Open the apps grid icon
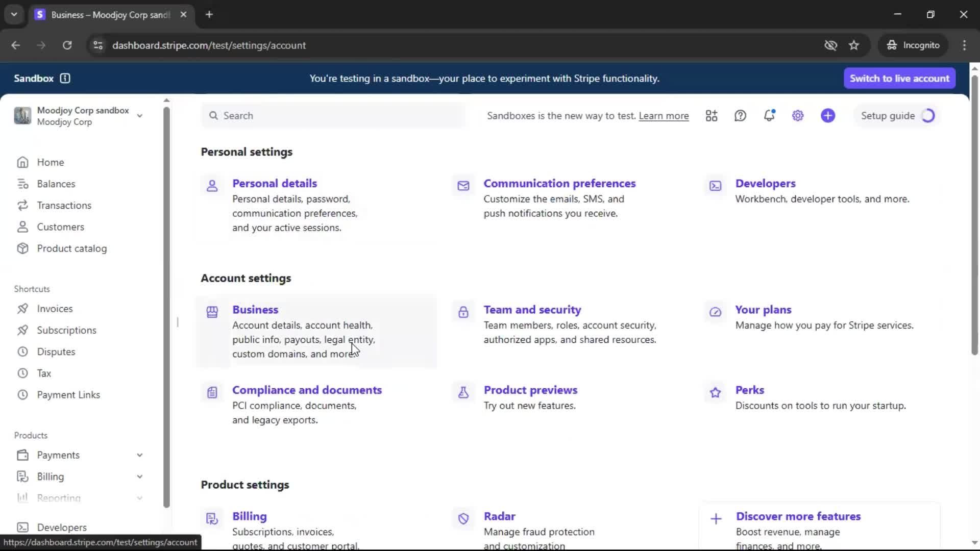This screenshot has height=551, width=980. coord(712,116)
